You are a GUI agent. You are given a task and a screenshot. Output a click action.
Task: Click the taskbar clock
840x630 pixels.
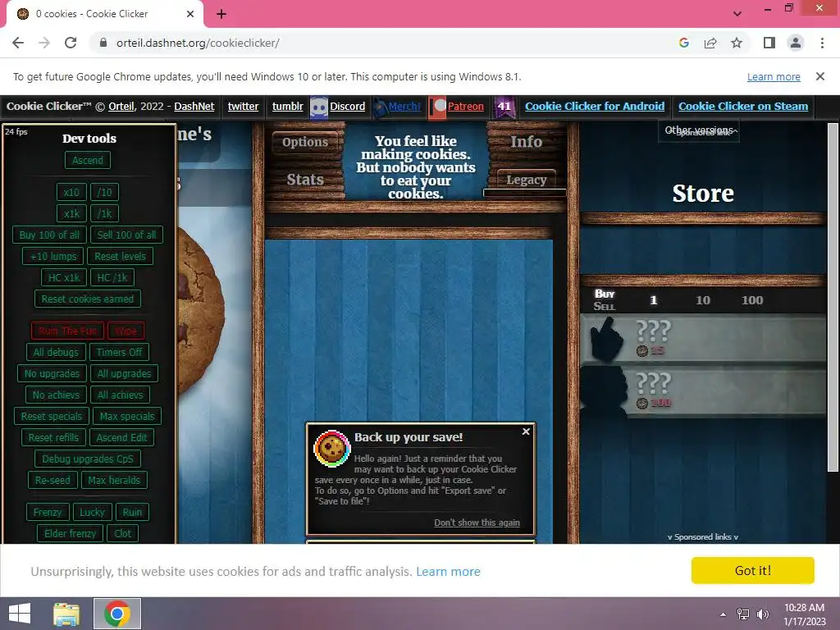point(804,614)
